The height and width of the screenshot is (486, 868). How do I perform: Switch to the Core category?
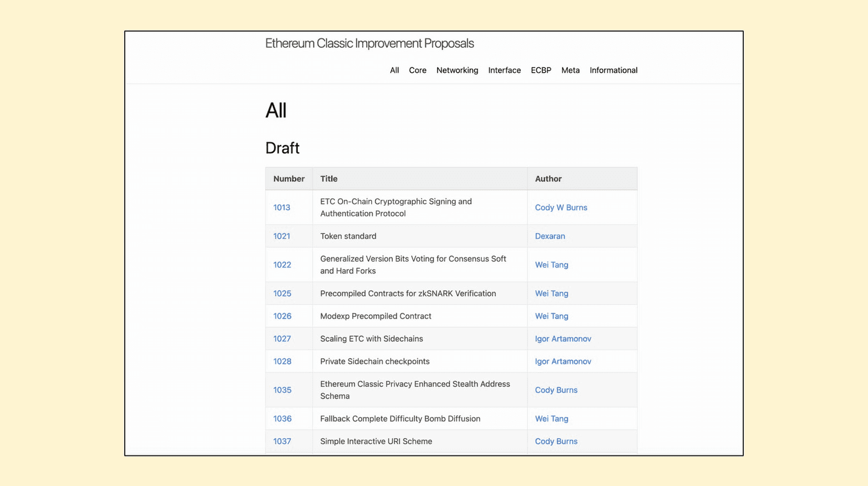pos(417,70)
